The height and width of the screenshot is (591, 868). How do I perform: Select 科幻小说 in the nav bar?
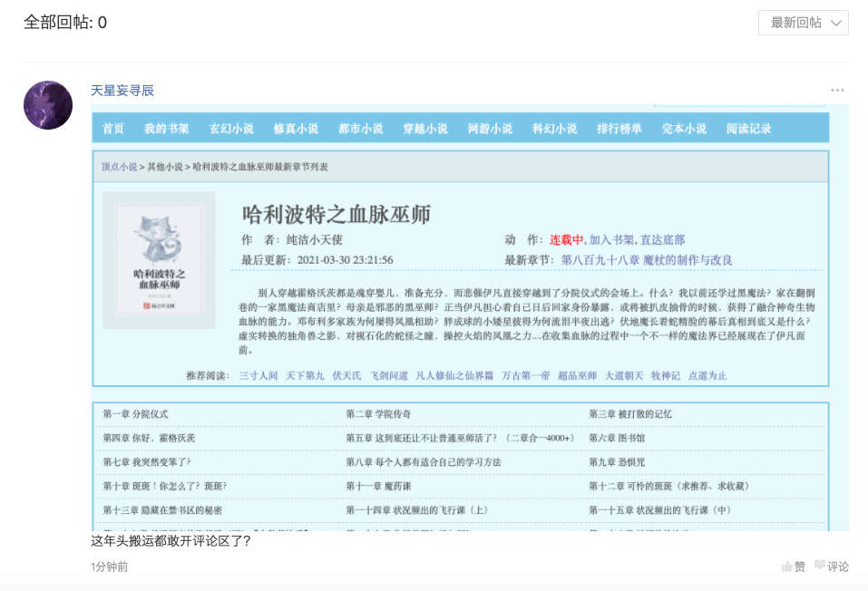(555, 129)
